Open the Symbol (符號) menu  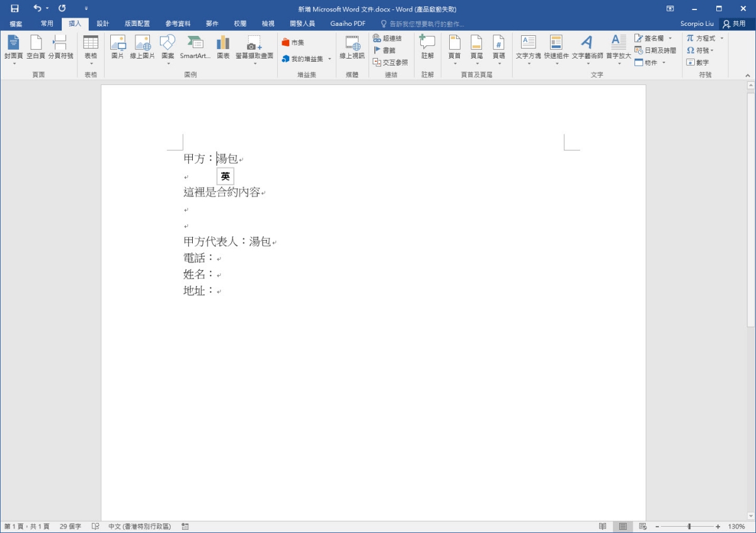click(x=701, y=50)
